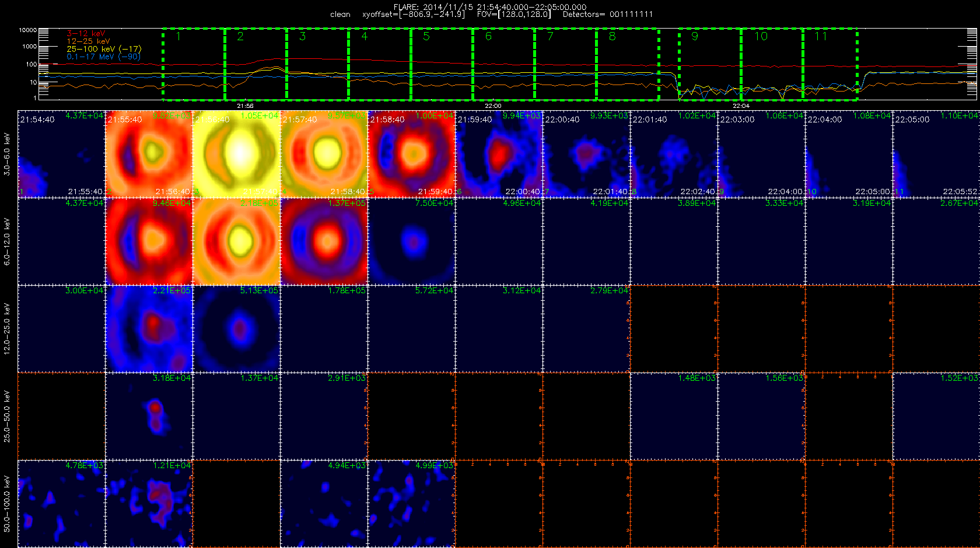Select interval marker 9 in light curve

coord(694,36)
